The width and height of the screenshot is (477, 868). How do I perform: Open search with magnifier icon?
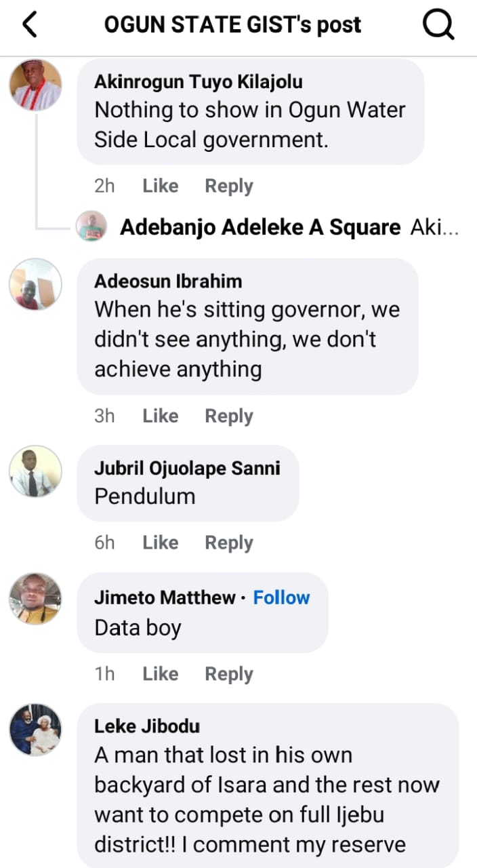438,25
